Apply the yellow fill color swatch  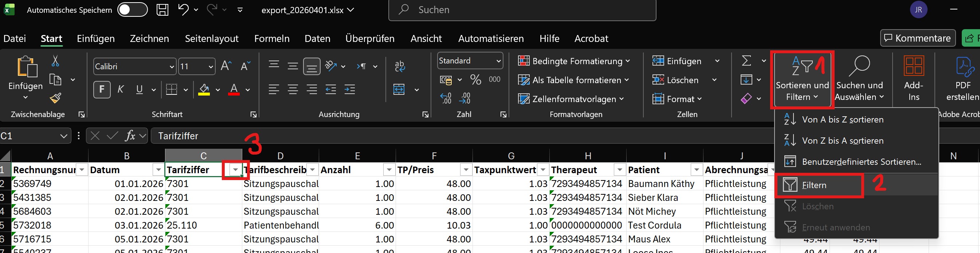(x=204, y=90)
